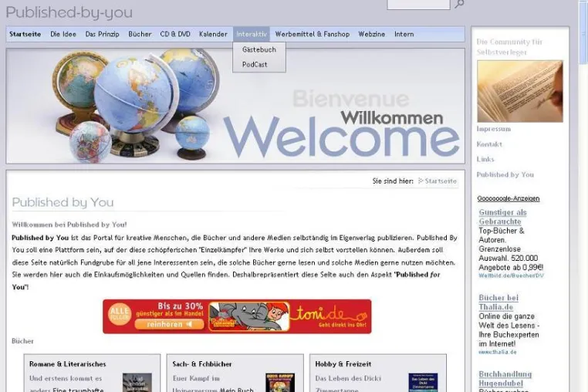Open the Startseite menu item
The width and height of the screenshot is (588, 392).
(25, 34)
